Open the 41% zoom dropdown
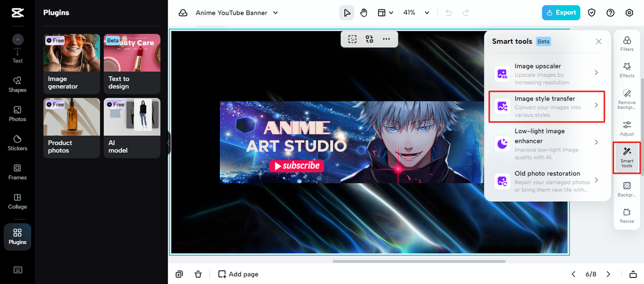Screen dimensions: 644x284 click(417, 13)
